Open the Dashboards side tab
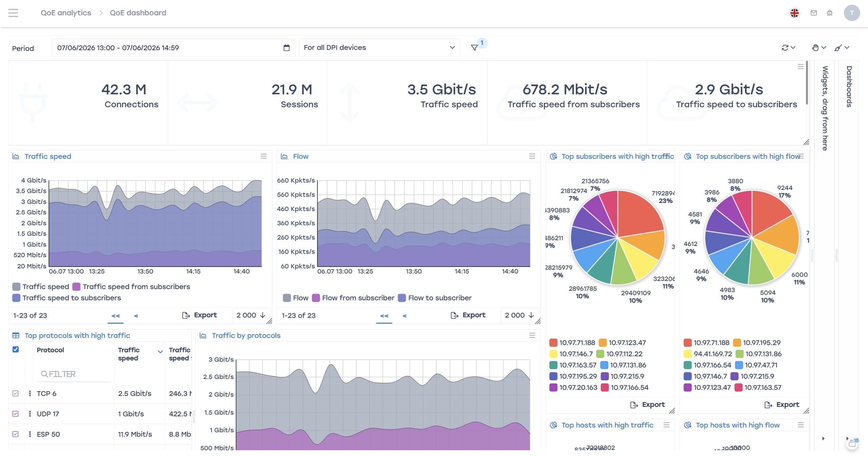 pyautogui.click(x=849, y=87)
